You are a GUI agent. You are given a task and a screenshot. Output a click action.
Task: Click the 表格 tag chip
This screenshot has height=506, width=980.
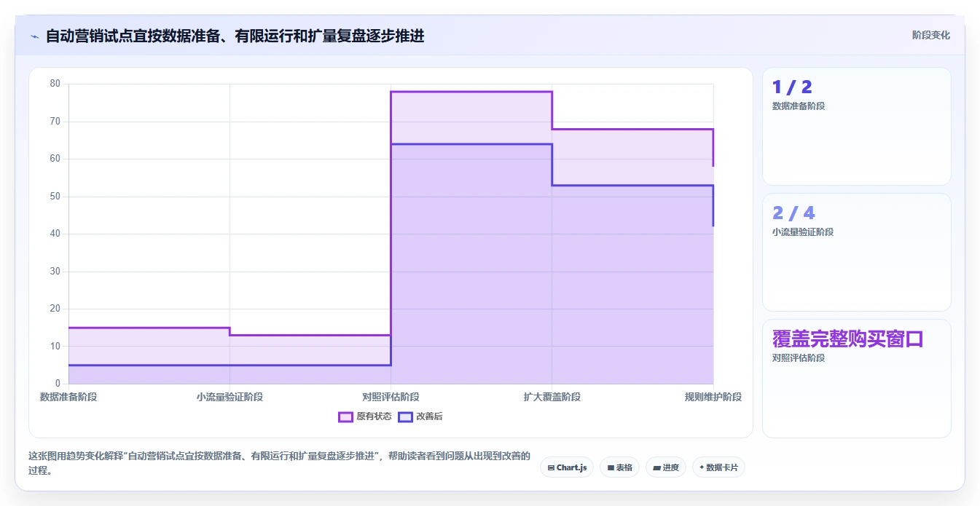620,467
